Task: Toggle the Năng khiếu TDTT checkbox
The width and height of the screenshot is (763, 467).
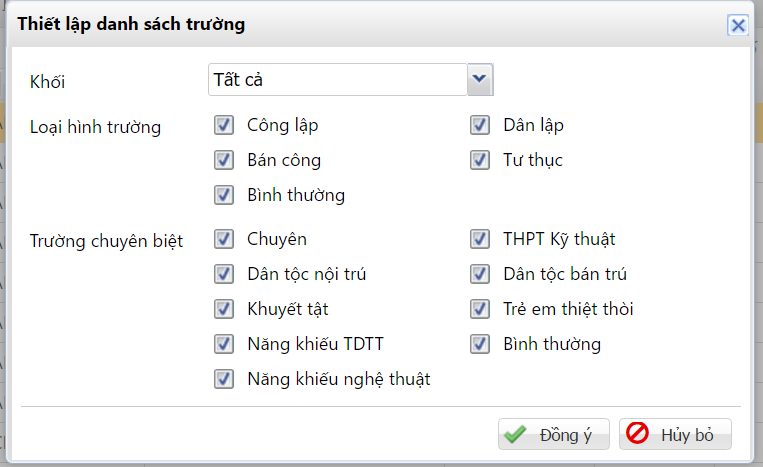Action: [x=224, y=344]
